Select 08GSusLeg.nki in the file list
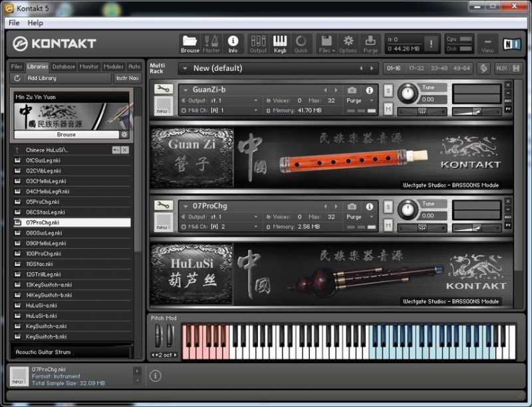The width and height of the screenshot is (532, 407). (x=44, y=233)
